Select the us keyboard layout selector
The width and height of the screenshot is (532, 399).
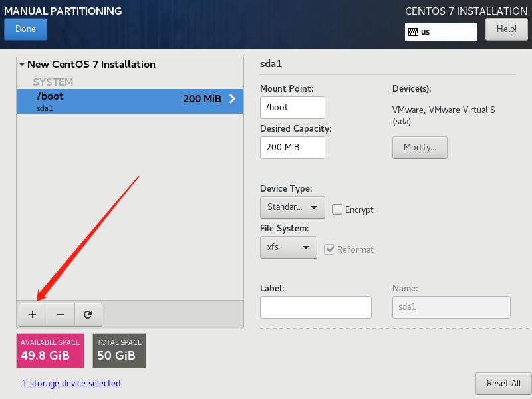(441, 31)
